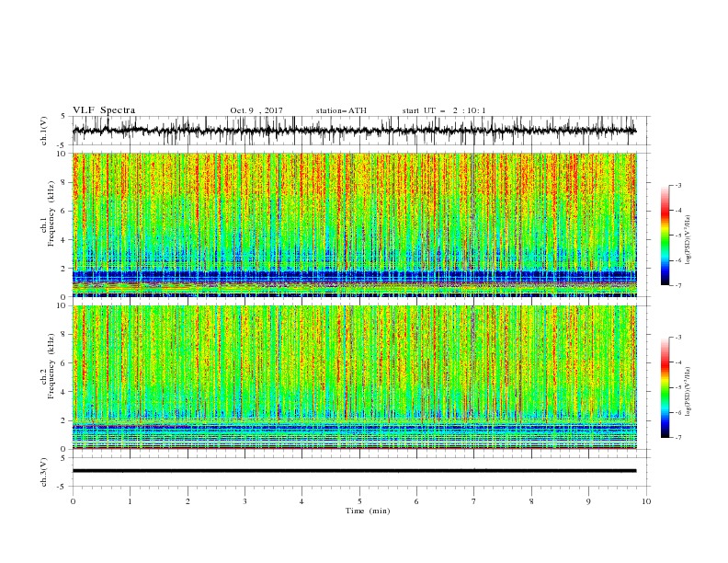Click the "-5" tick on the ch.1 colorbar

(677, 236)
